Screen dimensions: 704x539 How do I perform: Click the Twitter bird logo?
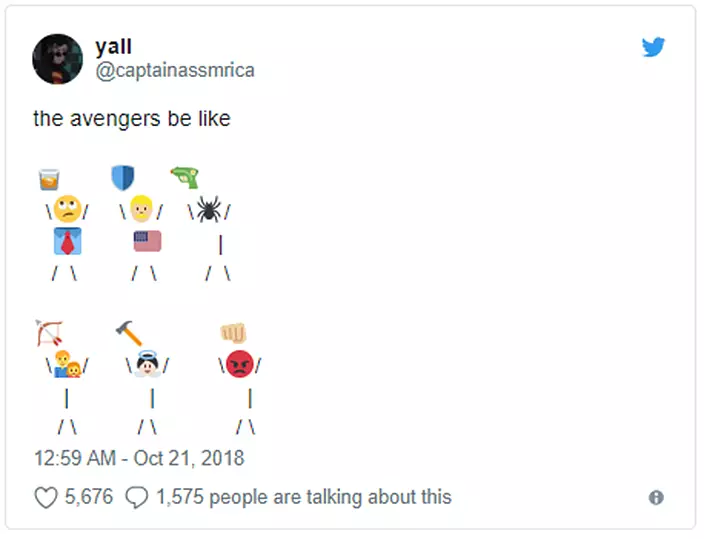coord(653,46)
